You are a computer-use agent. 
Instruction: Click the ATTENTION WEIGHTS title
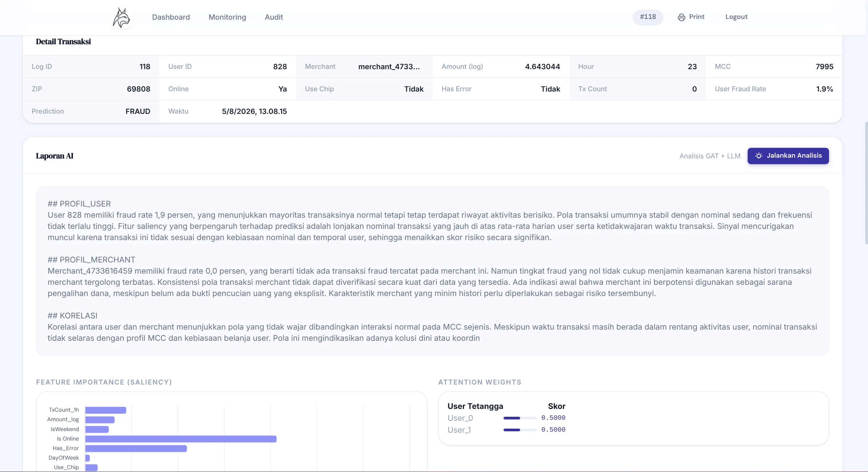point(479,382)
